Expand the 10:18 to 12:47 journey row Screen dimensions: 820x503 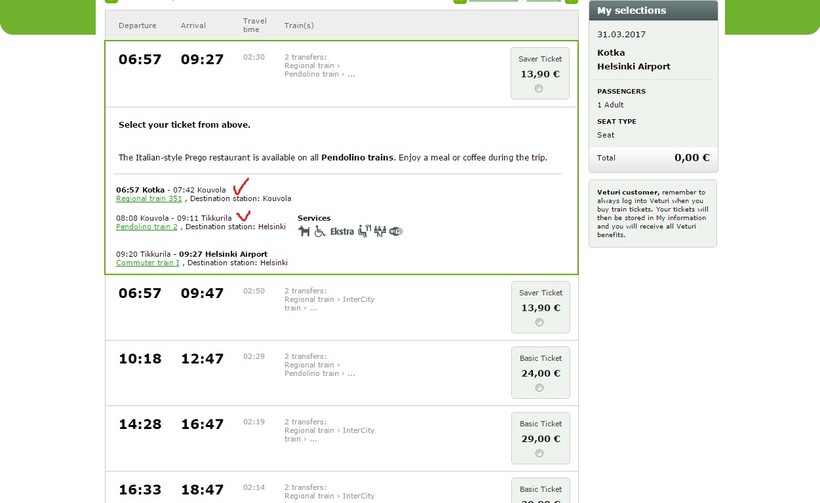[x=300, y=372]
